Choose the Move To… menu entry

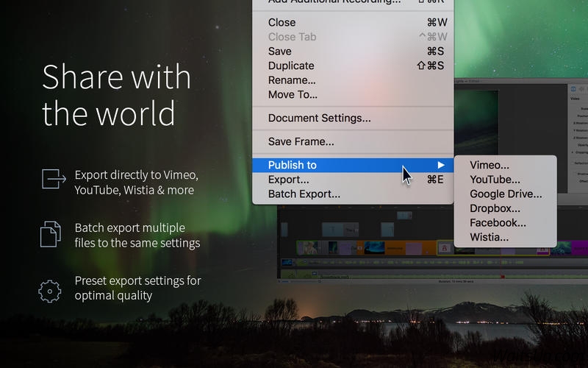pos(353,95)
